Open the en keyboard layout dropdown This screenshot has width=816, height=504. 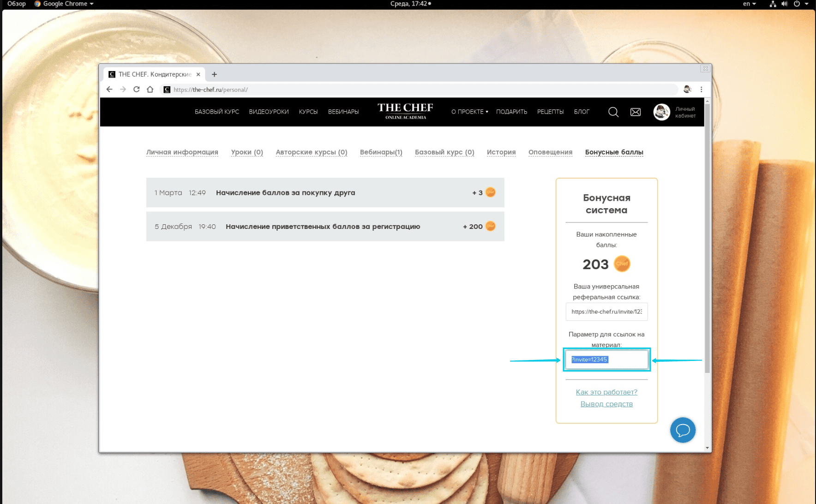[749, 4]
